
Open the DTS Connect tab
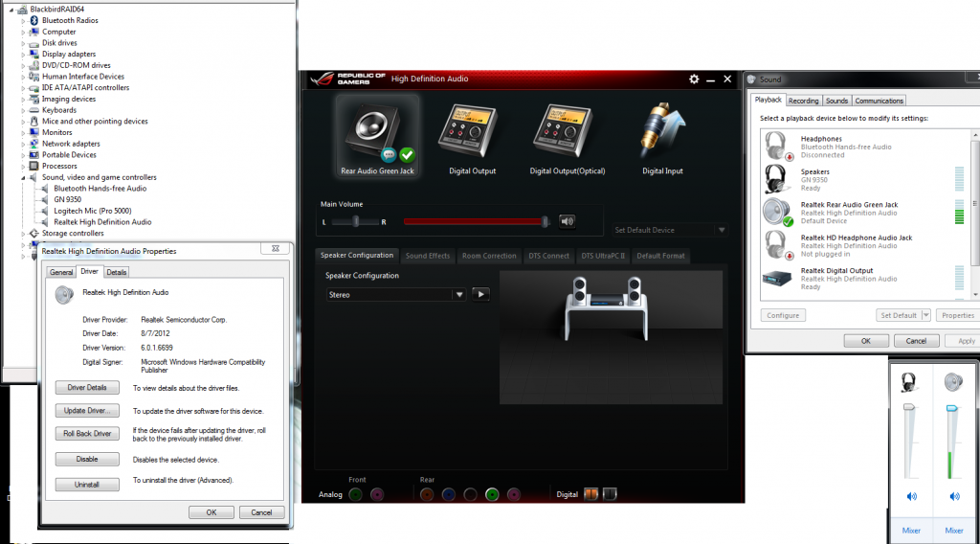tap(548, 256)
